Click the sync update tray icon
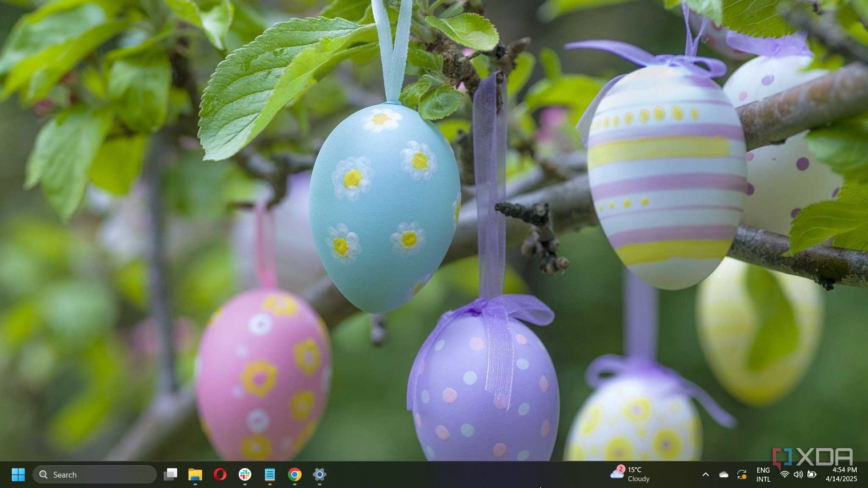The width and height of the screenshot is (868, 488). (742, 474)
